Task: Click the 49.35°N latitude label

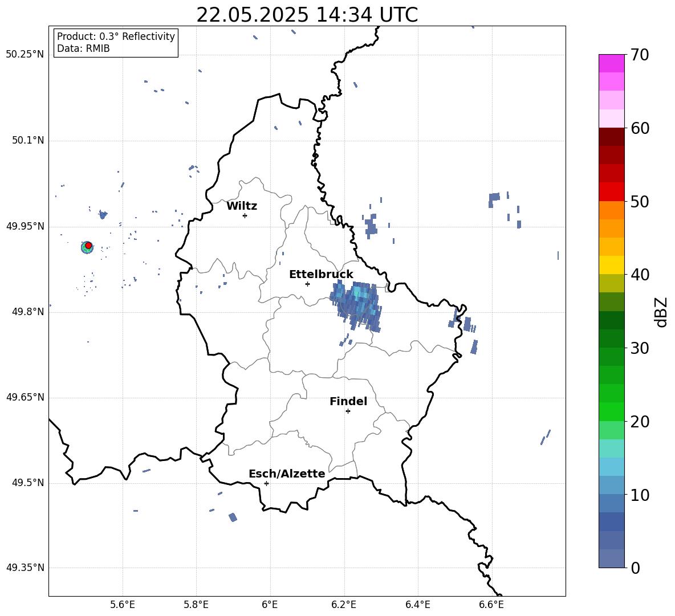Action: click(x=25, y=568)
